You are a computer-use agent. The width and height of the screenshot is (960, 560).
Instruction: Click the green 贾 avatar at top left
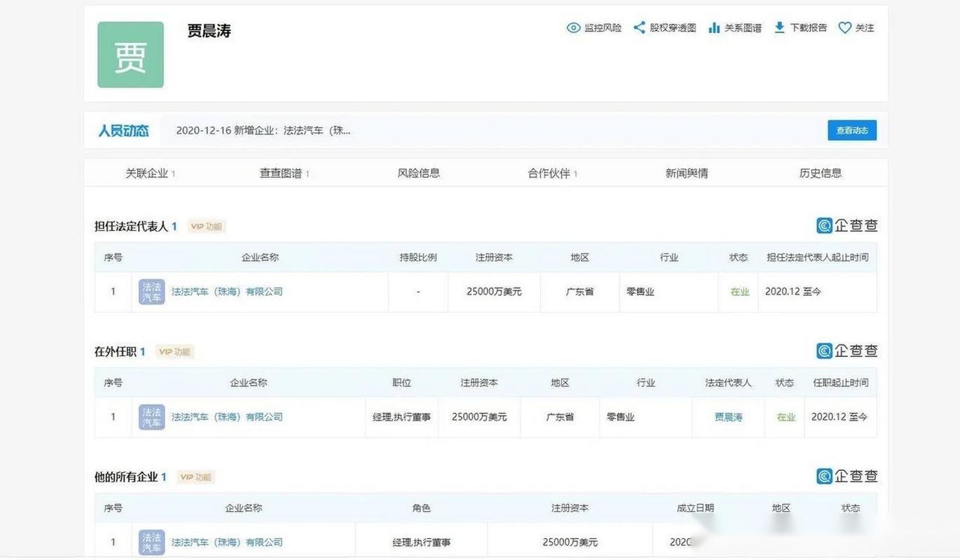(x=130, y=54)
